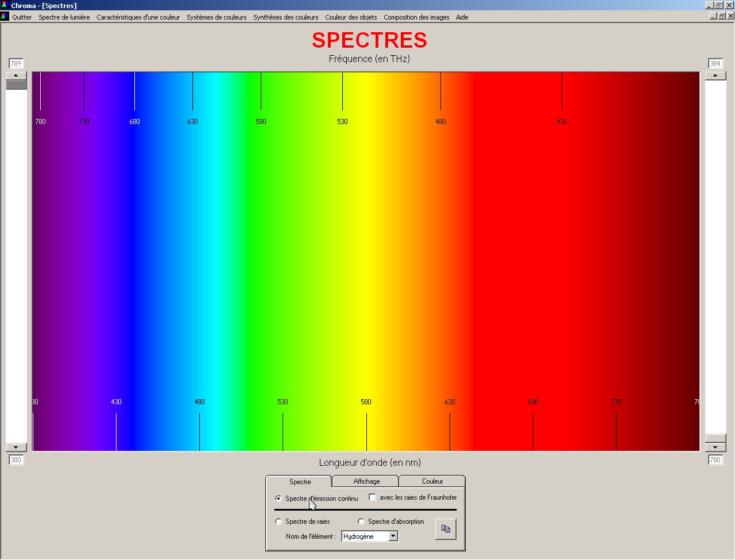Click the right scrollbar down arrow
This screenshot has width=735, height=560.
point(715,447)
